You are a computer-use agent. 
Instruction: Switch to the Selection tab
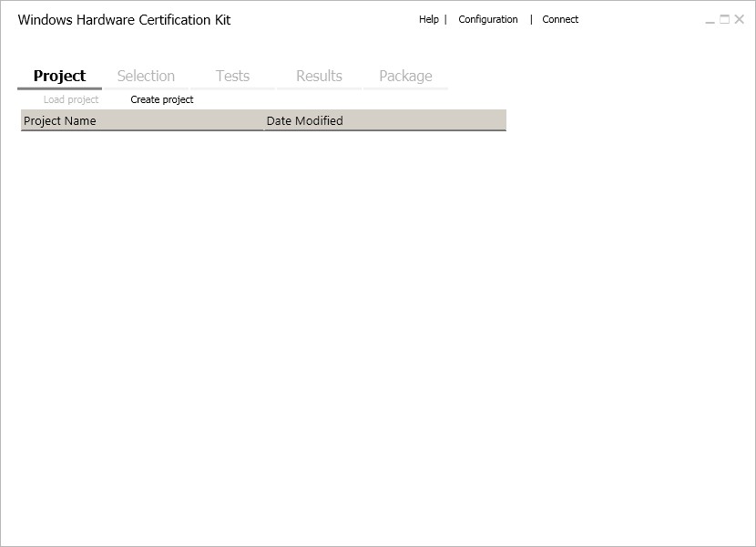point(146,77)
